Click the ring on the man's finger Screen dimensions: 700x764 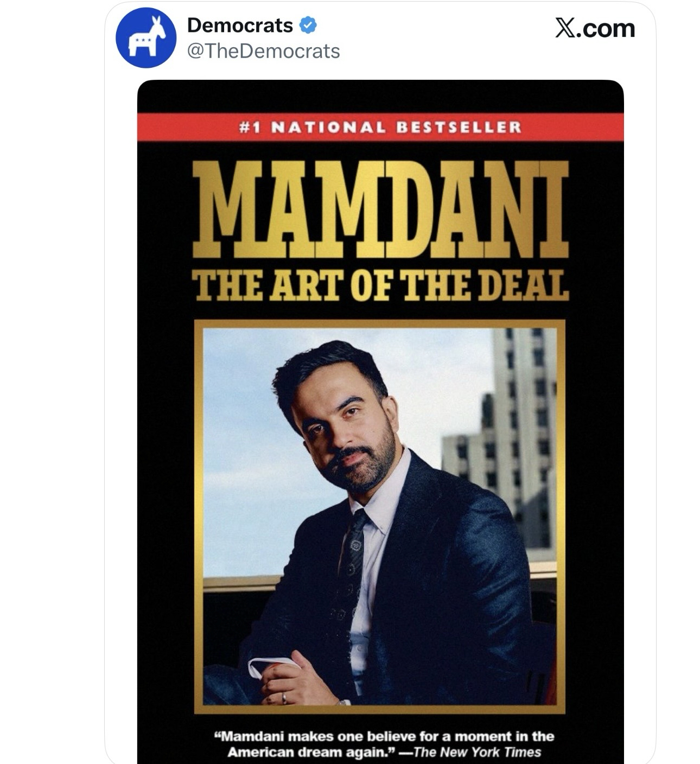tap(284, 698)
